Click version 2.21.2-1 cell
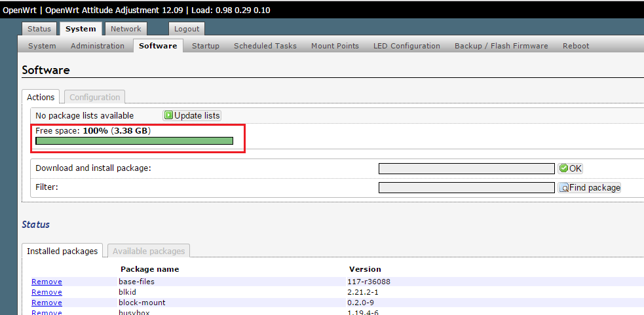The image size is (644, 315). click(x=364, y=293)
